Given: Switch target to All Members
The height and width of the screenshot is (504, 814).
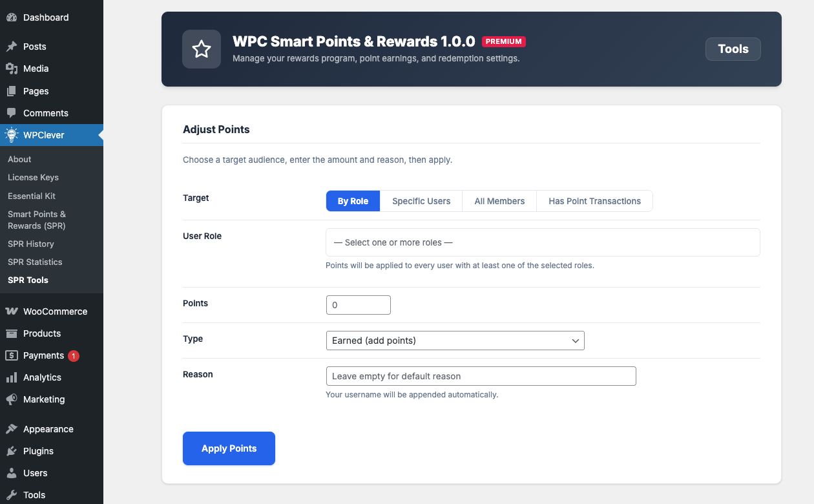Looking at the screenshot, I should [499, 201].
